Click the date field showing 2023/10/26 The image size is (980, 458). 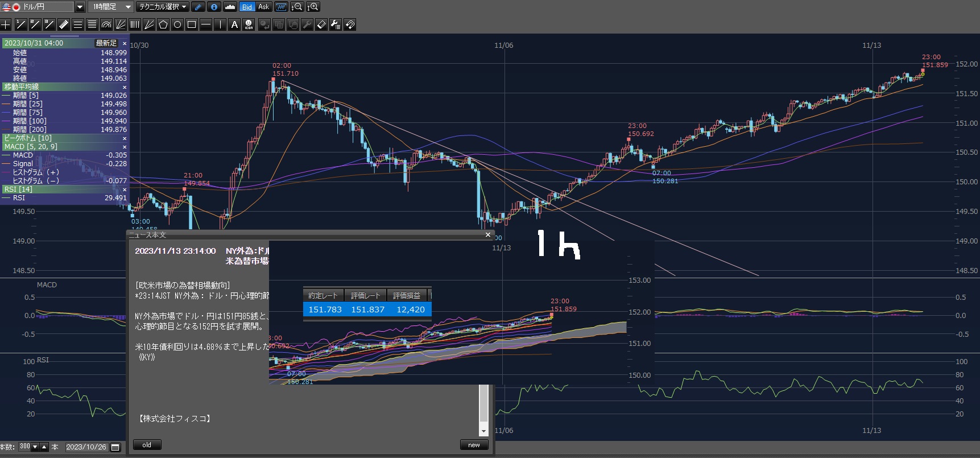86,447
